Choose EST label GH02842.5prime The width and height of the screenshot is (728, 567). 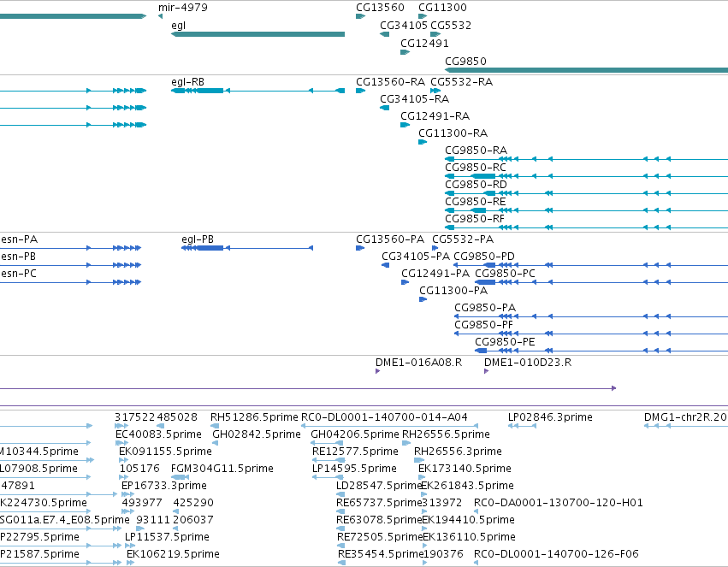(x=257, y=434)
